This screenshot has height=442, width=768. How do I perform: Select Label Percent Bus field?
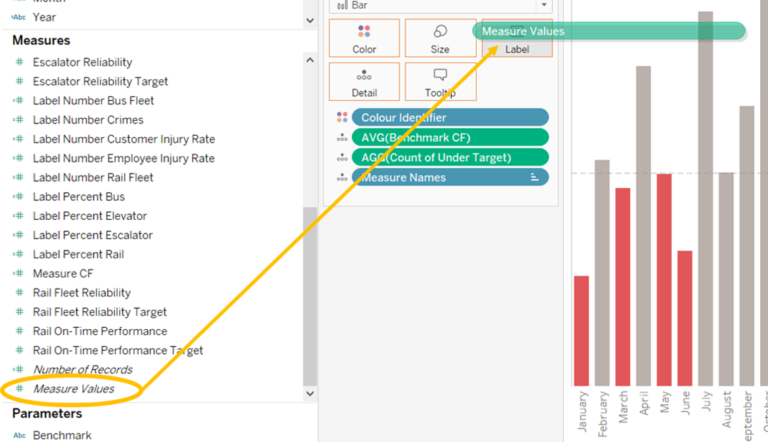tap(78, 196)
